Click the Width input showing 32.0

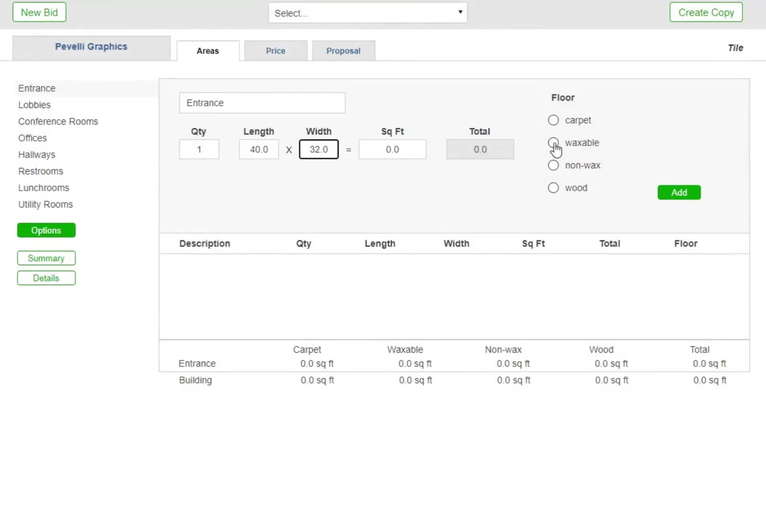(319, 149)
